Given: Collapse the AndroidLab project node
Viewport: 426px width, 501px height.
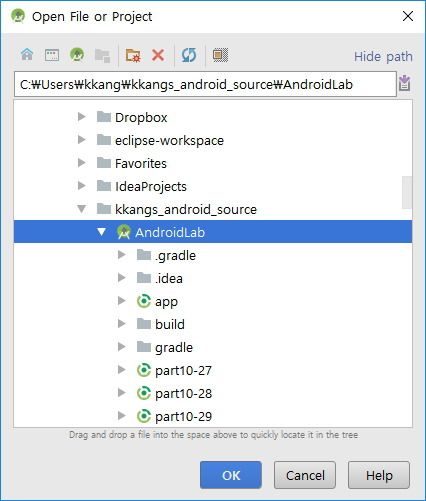Looking at the screenshot, I should coord(102,232).
